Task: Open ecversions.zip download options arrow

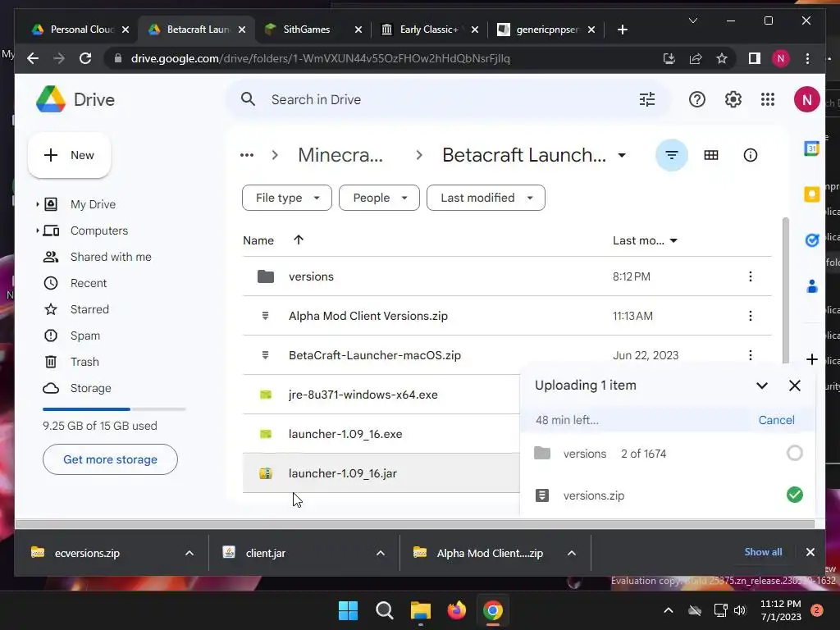Action: (189, 553)
